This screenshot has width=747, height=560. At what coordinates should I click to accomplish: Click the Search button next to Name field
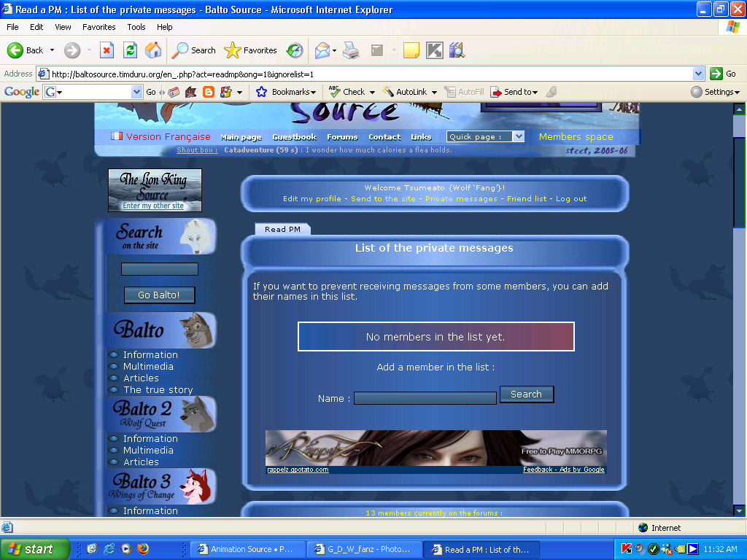click(527, 394)
